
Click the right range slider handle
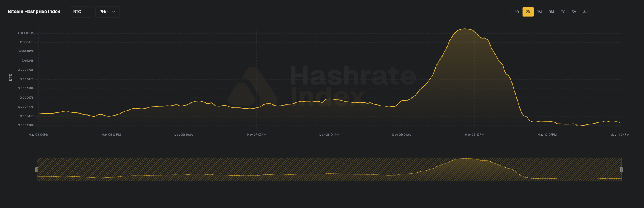click(x=621, y=169)
